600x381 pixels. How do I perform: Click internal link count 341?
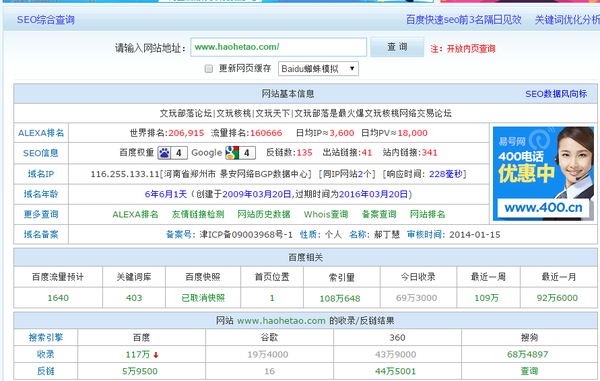point(429,153)
